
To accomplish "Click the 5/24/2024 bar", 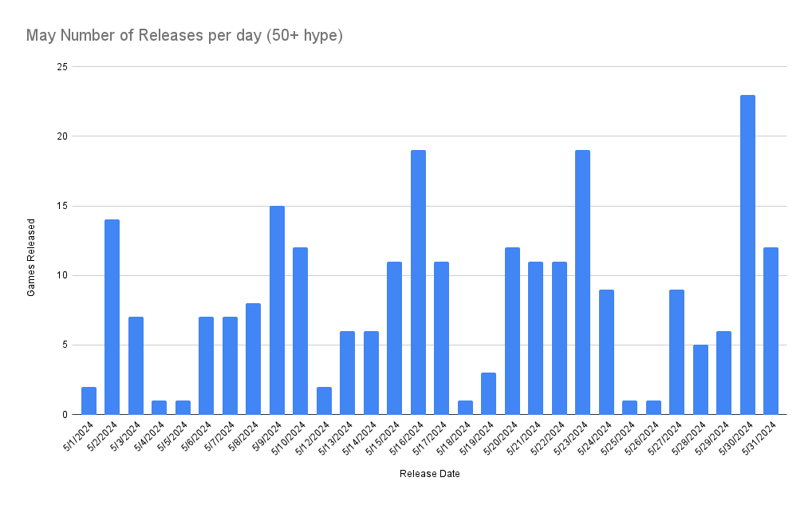I will click(606, 352).
